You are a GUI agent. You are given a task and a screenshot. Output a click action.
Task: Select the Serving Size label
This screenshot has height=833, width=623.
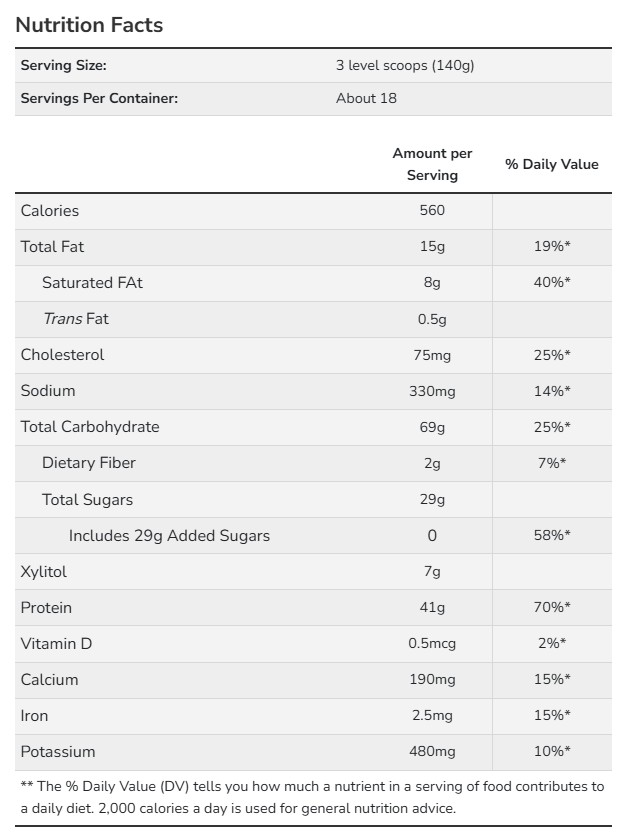click(x=64, y=66)
